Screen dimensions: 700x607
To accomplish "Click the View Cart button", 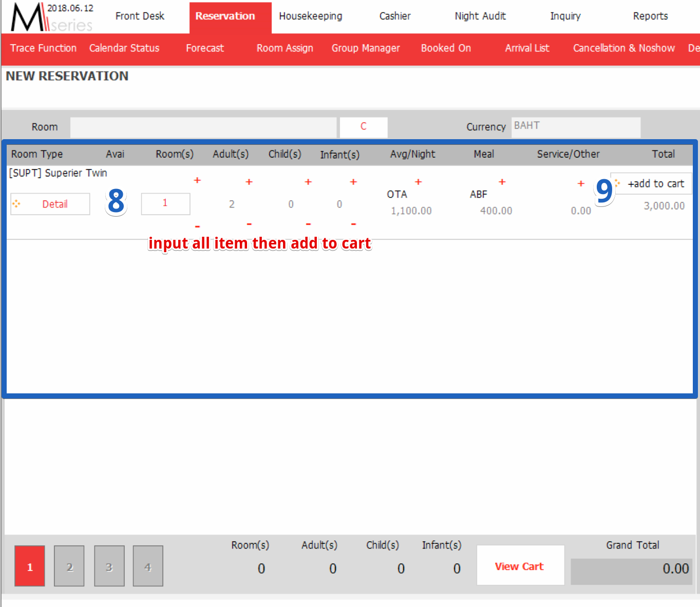I will point(521,565).
